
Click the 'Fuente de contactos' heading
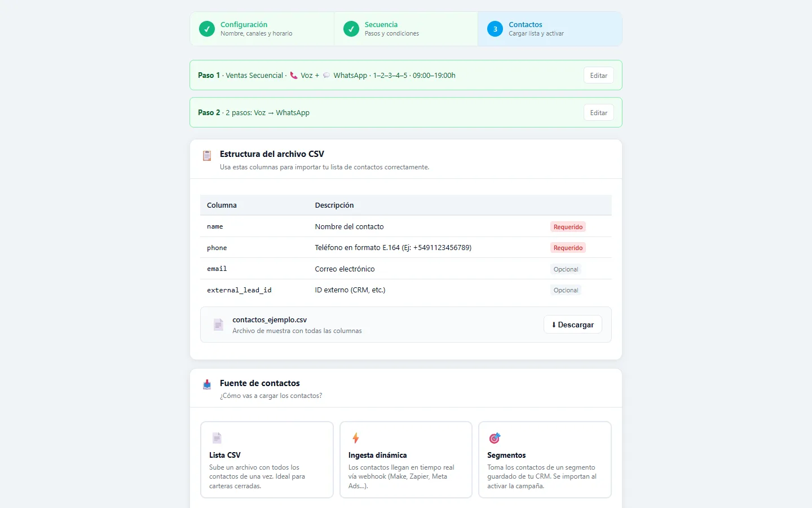[260, 383]
